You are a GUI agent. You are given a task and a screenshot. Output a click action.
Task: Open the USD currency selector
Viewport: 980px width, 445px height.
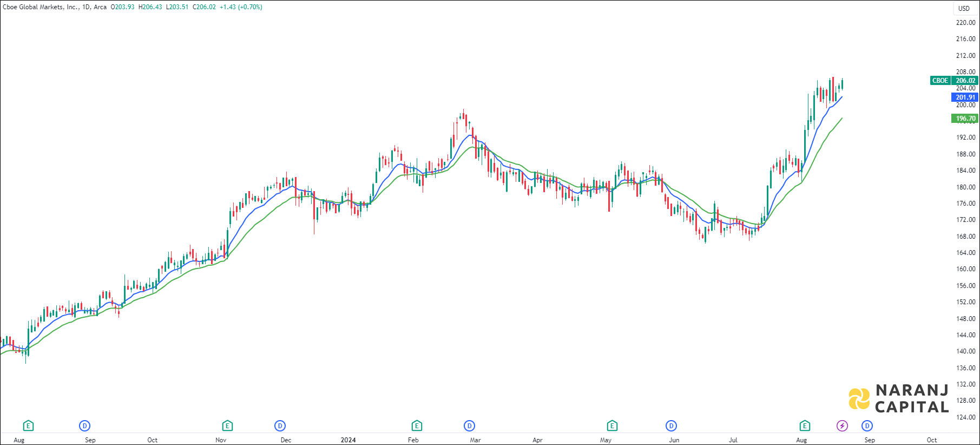click(964, 8)
